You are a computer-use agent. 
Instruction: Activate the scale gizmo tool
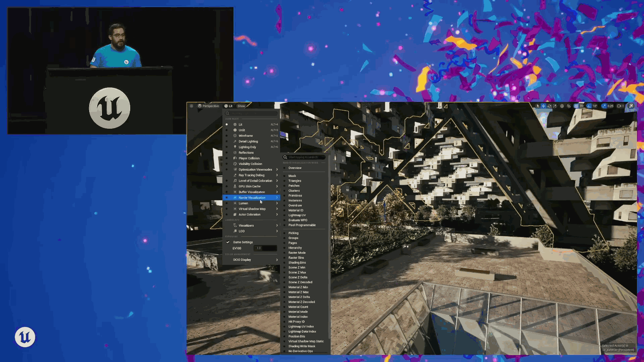point(555,106)
